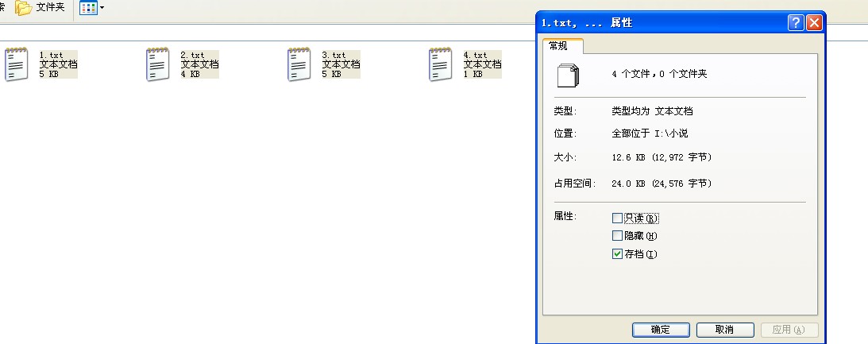Confirm with the 确定 button

pyautogui.click(x=661, y=330)
